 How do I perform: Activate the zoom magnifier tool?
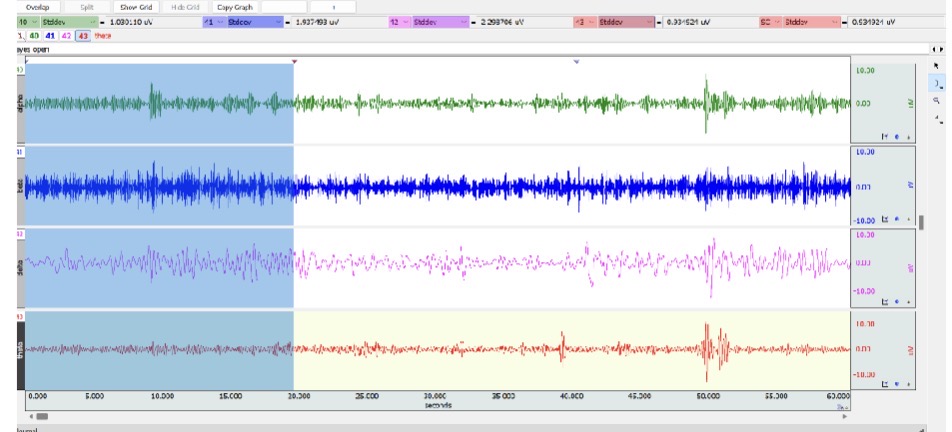[x=937, y=101]
